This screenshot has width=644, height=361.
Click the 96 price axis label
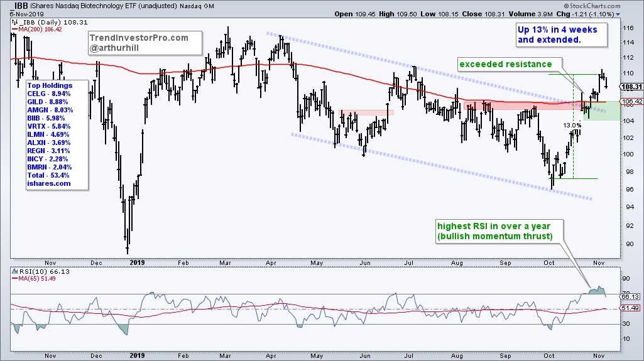click(x=629, y=189)
